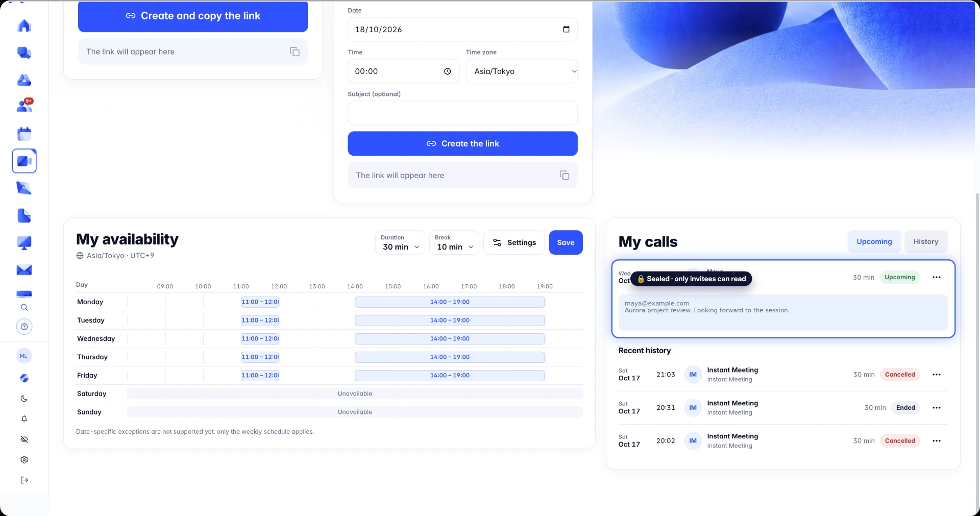
Task: Click Sunday Unavailable row
Action: click(x=355, y=412)
